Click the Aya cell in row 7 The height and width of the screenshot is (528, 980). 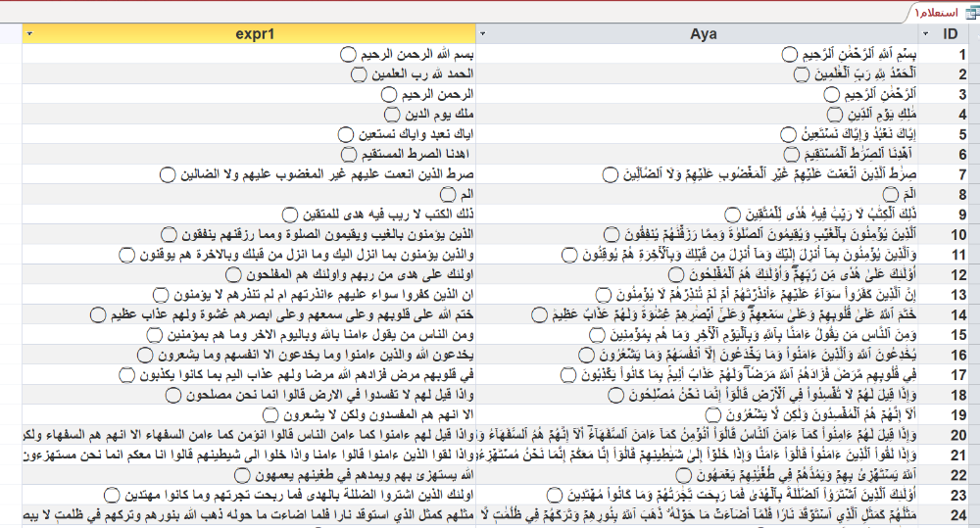(x=697, y=174)
